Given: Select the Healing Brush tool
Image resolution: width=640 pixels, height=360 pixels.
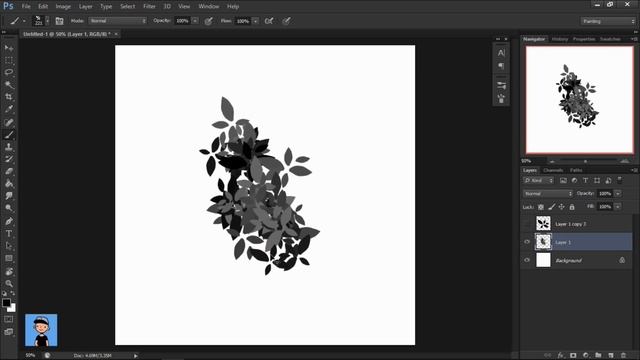Looking at the screenshot, I should pyautogui.click(x=9, y=122).
